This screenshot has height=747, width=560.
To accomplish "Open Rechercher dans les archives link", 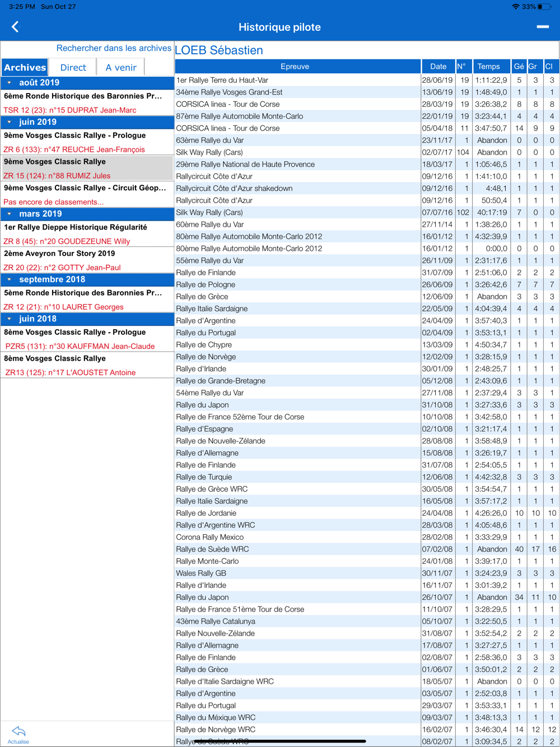I will (114, 48).
